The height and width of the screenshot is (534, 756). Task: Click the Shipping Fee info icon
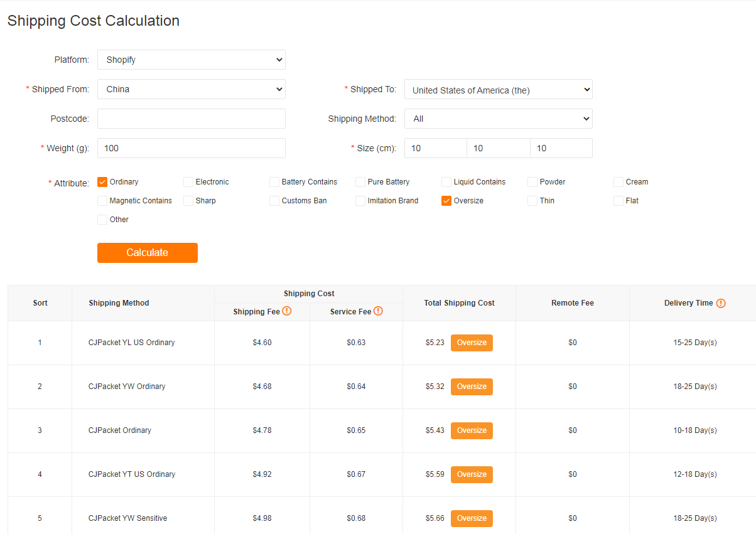tap(287, 311)
